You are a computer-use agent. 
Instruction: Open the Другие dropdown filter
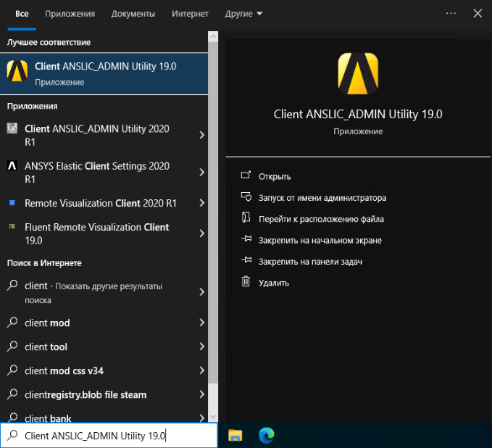pyautogui.click(x=243, y=14)
